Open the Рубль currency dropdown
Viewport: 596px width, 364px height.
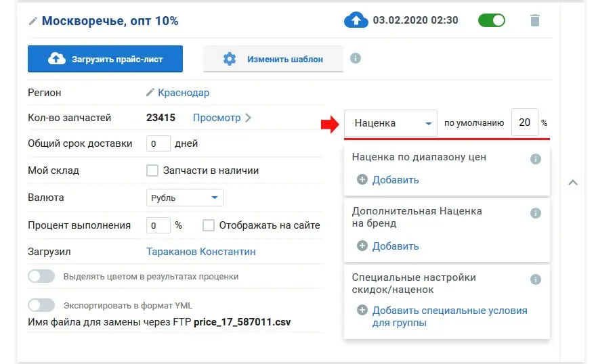coord(185,198)
